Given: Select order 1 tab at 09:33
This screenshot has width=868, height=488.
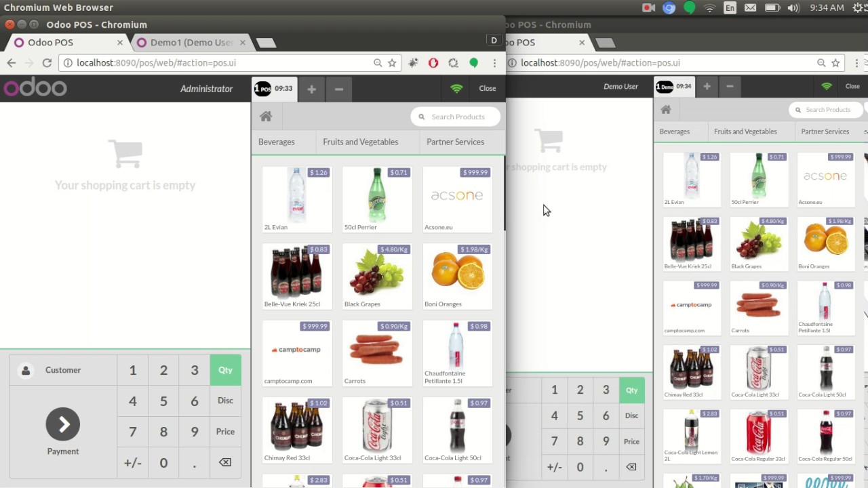Looking at the screenshot, I should tap(274, 89).
